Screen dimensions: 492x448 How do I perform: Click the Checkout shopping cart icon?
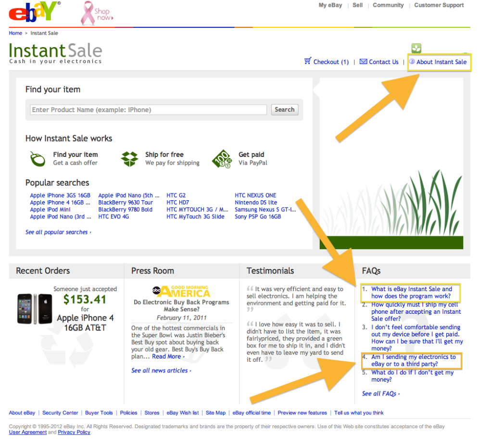coord(308,61)
